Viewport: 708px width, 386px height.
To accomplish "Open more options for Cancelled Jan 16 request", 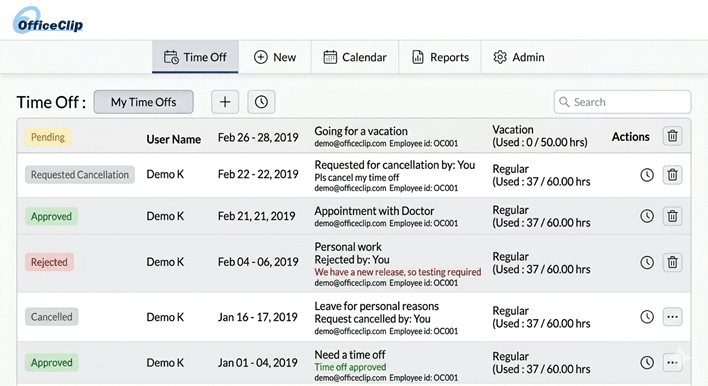I will [x=672, y=317].
